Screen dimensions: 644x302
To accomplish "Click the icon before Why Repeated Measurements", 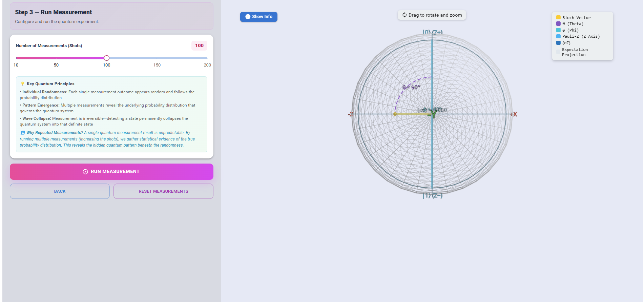I will coord(23,133).
